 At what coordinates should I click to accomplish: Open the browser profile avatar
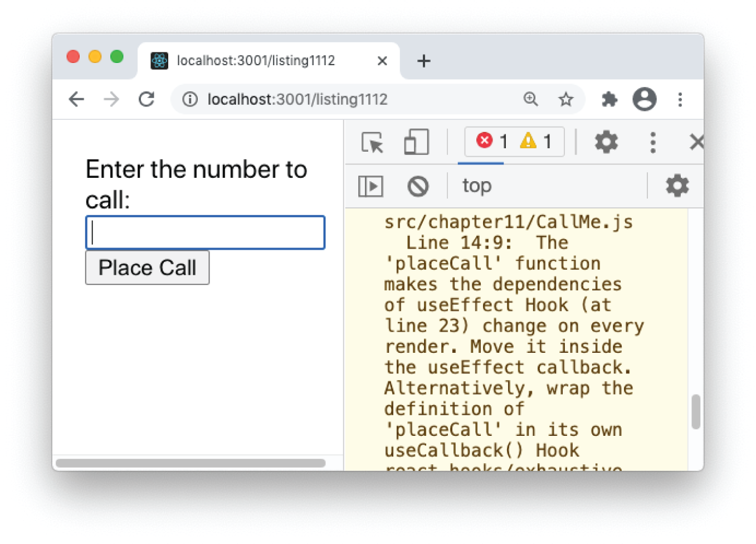click(644, 99)
